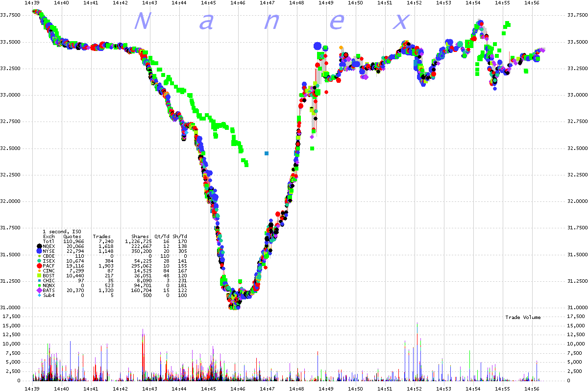The width and height of the screenshot is (588, 392).
Task: Click 32.0000 on the right price axis
Action: (577, 201)
